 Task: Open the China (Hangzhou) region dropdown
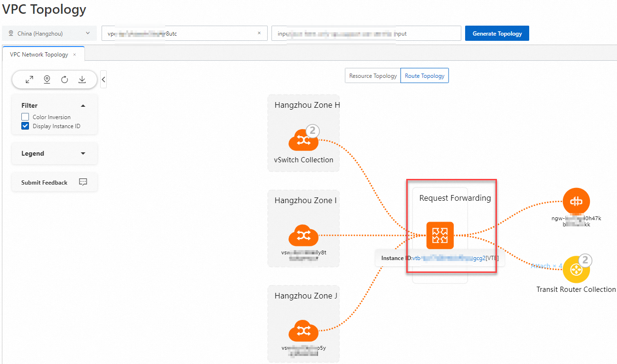tap(49, 34)
